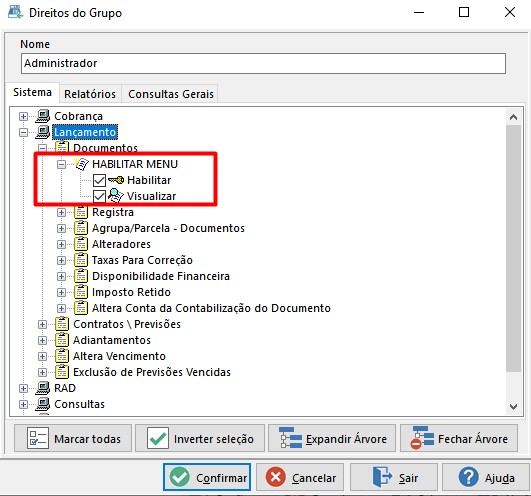Select the Altera Vencimento tree label
Viewport: 531px width, 496px height.
120,356
